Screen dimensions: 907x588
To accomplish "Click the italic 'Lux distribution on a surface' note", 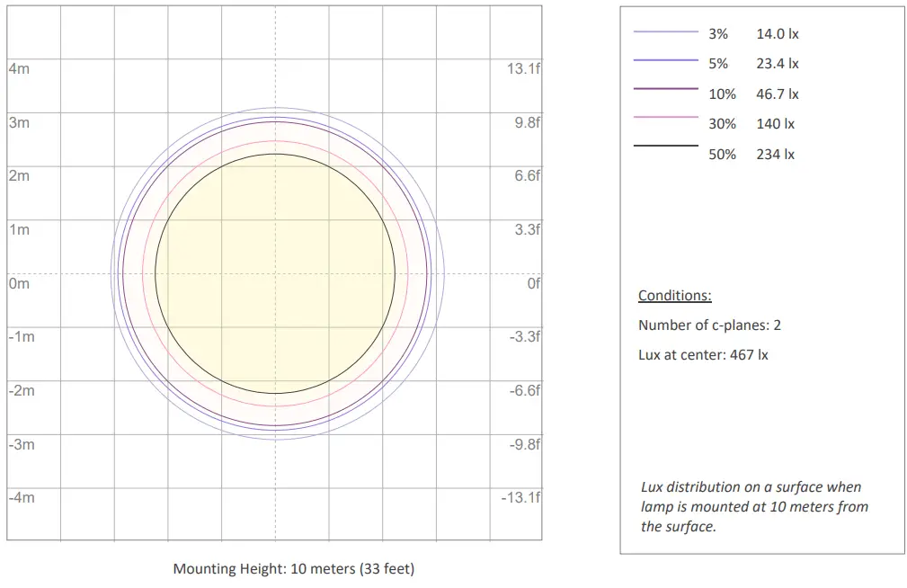I will point(754,507).
